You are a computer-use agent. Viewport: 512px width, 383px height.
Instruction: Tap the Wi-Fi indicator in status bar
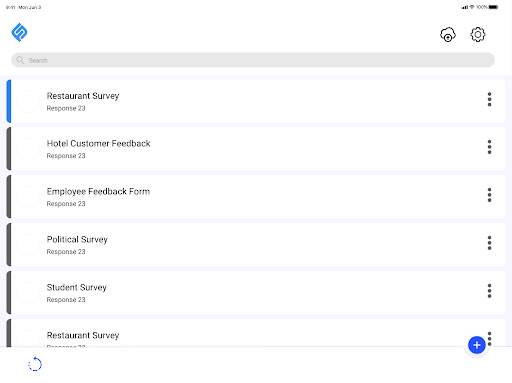click(472, 7)
